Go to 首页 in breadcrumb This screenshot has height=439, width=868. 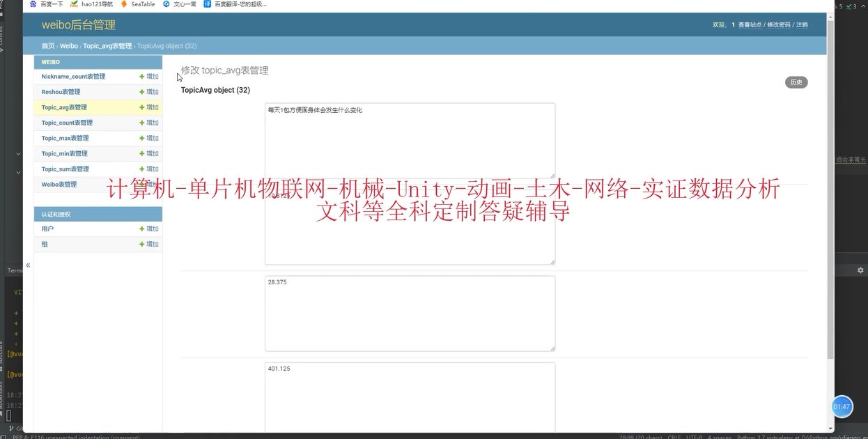coord(48,46)
